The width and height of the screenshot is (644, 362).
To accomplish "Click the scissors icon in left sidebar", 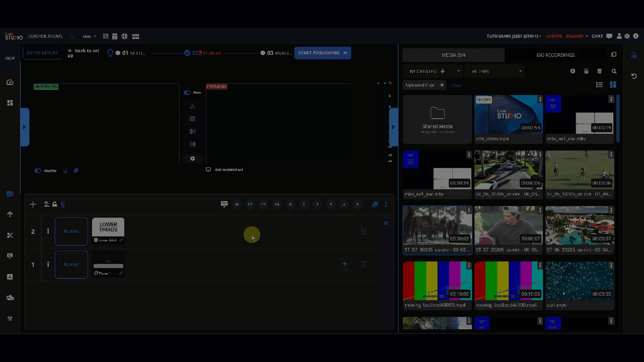I will 10,235.
